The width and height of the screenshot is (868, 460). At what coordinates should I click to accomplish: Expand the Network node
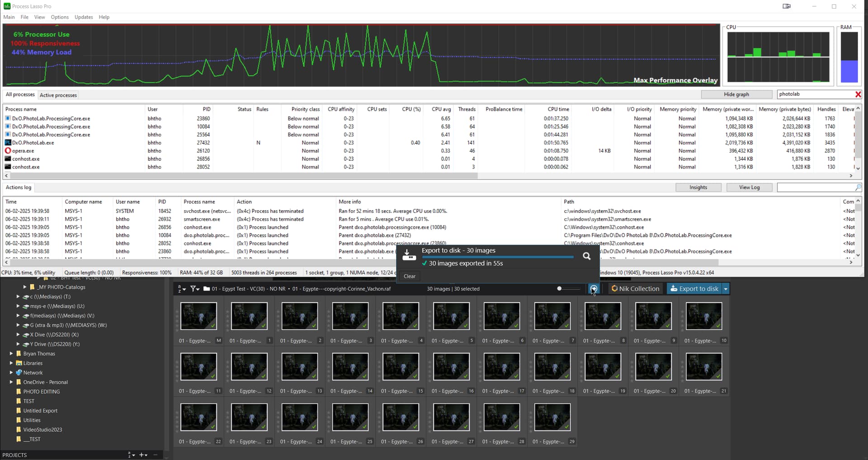click(x=11, y=373)
